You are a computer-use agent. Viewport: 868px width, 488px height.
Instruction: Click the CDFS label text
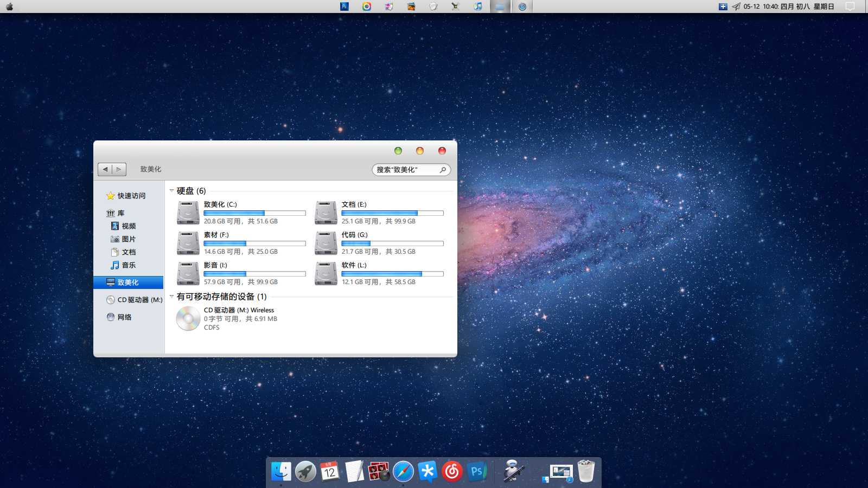pos(212,328)
